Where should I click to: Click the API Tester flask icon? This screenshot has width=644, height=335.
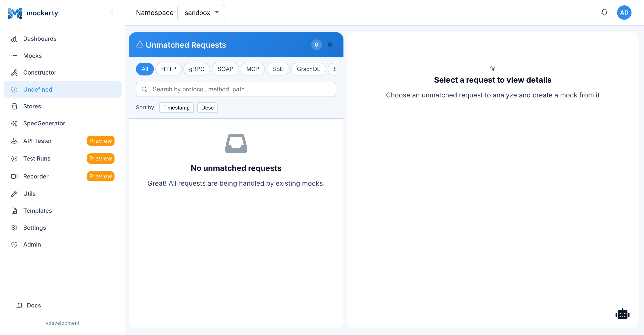(14, 141)
